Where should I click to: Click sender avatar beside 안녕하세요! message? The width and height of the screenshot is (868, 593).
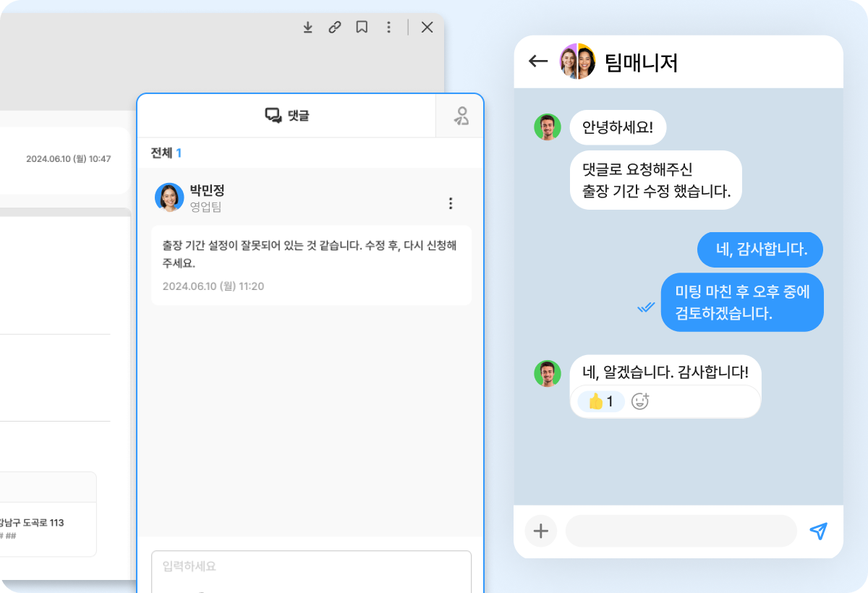(548, 127)
